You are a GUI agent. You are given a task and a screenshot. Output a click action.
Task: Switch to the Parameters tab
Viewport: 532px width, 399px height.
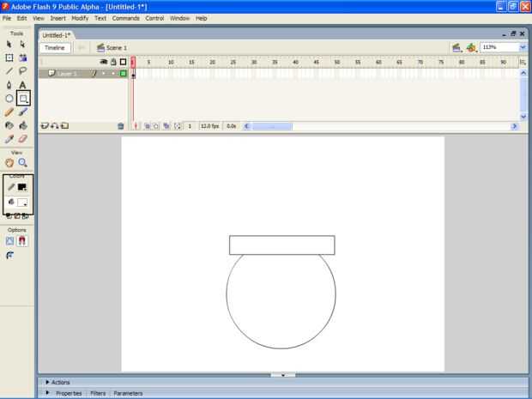128,393
